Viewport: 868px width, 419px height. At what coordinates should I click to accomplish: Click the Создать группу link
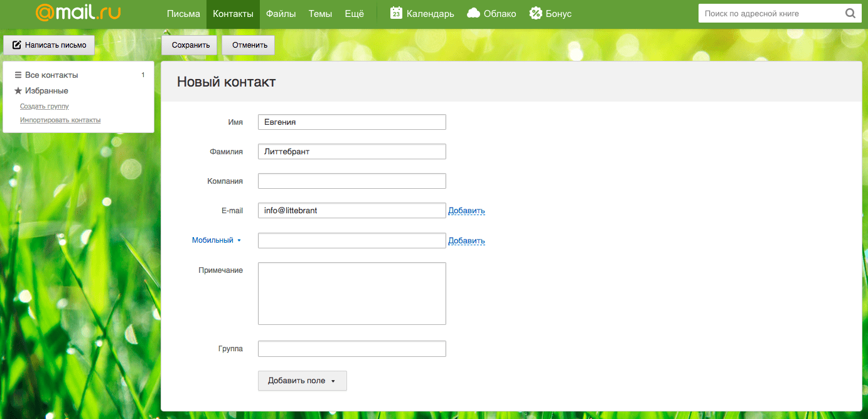[44, 107]
